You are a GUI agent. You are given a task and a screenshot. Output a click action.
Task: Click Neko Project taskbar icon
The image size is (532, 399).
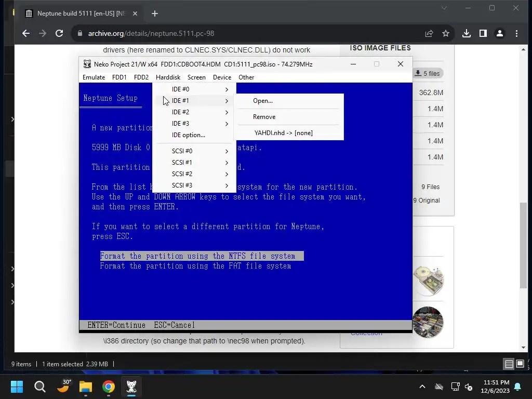[131, 387]
